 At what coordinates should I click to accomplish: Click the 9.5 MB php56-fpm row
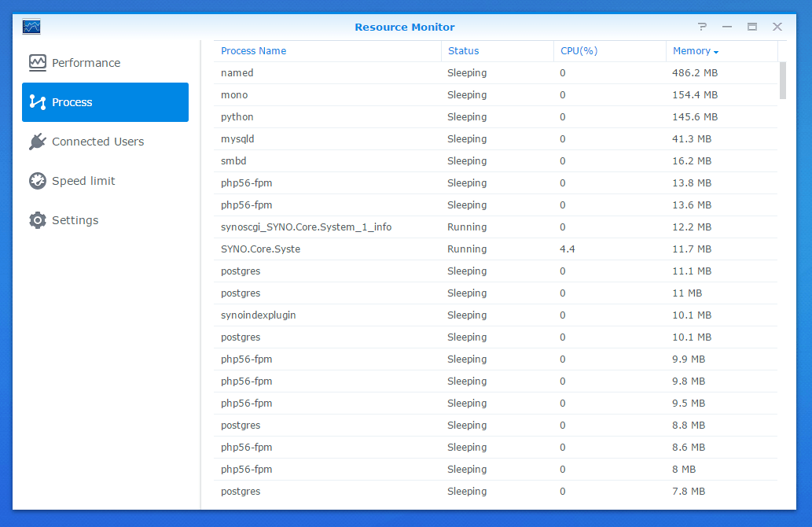coord(495,404)
